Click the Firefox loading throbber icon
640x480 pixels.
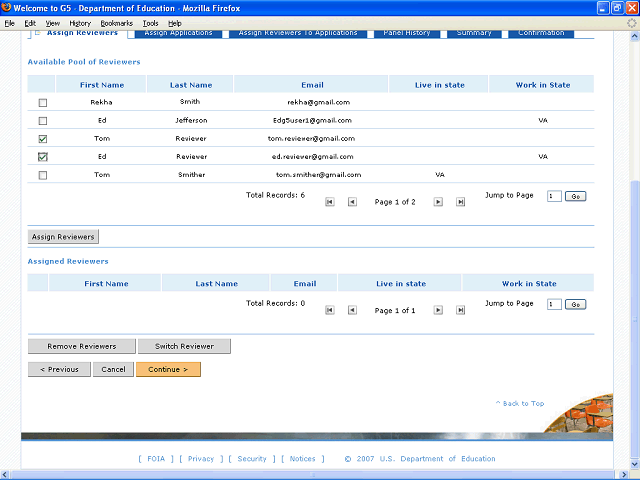632,23
